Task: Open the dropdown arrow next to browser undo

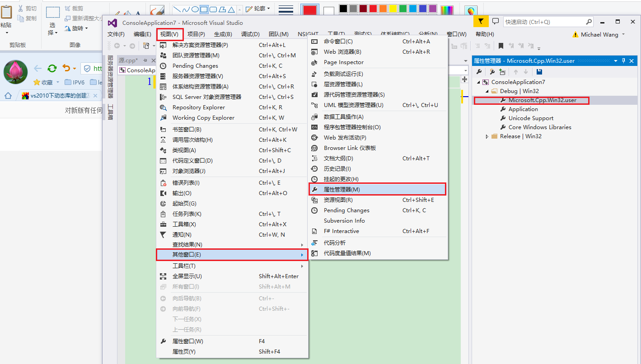Action: (74, 68)
